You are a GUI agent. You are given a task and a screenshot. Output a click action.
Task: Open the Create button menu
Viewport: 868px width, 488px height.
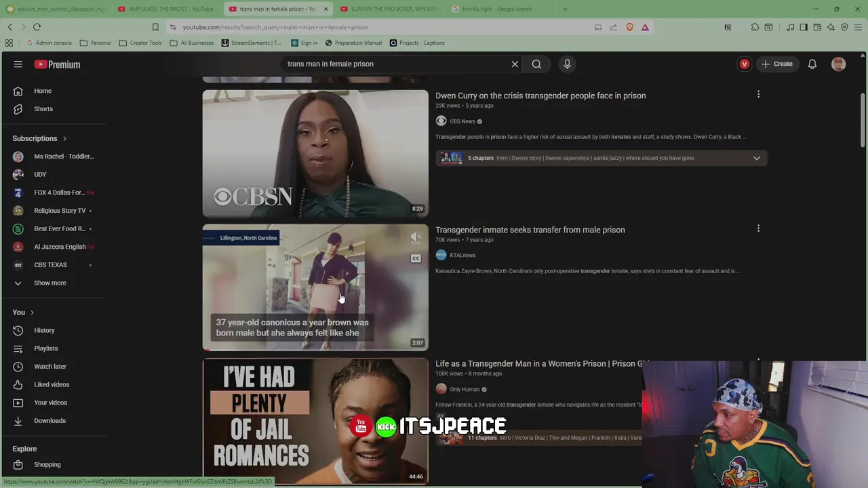[777, 64]
